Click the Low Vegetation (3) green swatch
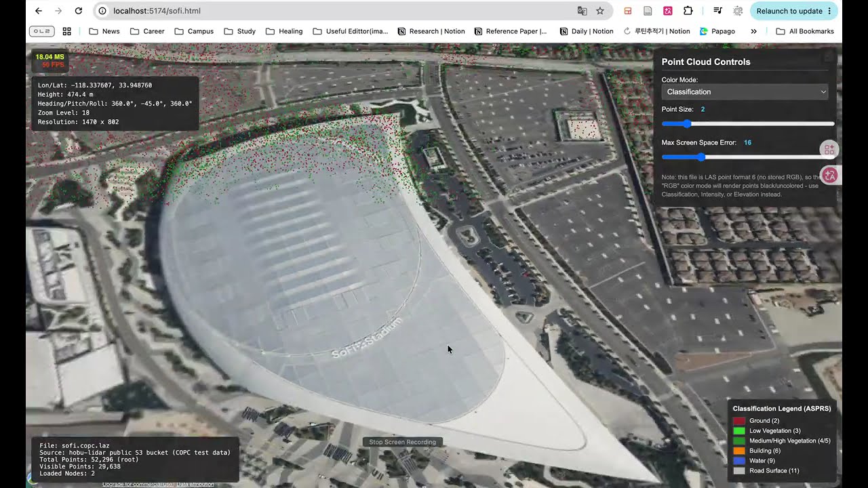The image size is (868, 488). tap(738, 431)
